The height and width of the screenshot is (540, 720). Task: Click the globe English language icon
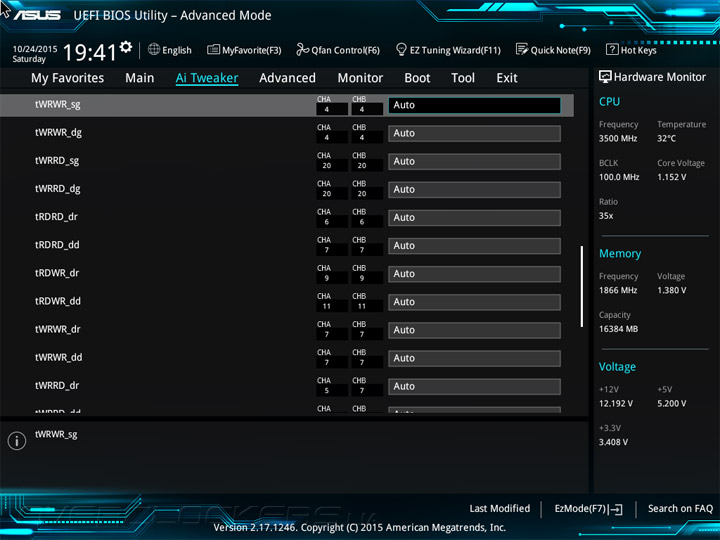154,50
